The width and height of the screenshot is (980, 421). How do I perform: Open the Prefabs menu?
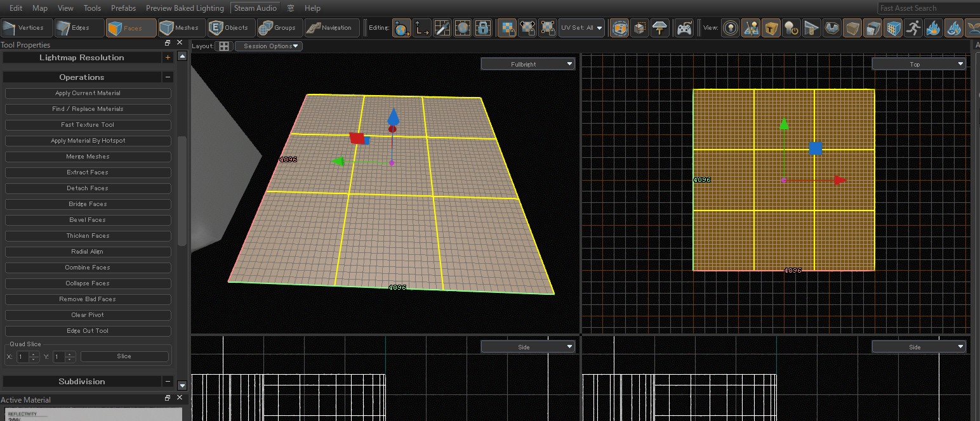tap(123, 8)
